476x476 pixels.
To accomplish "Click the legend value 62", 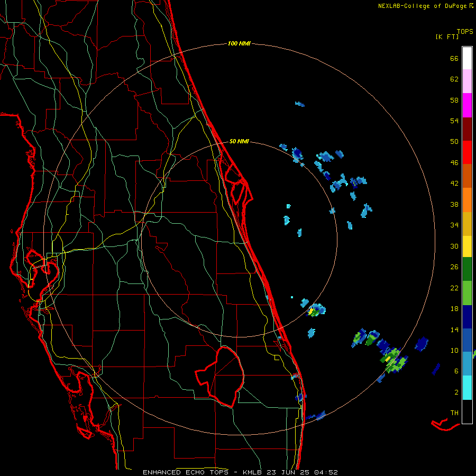I will pos(454,79).
